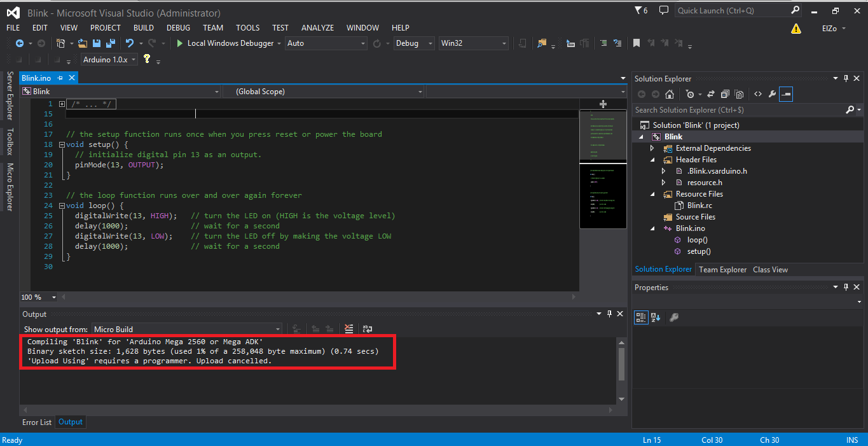Screen dimensions: 868x446
Task: Click the Pending Changes Filter clock icon
Action: click(690, 94)
